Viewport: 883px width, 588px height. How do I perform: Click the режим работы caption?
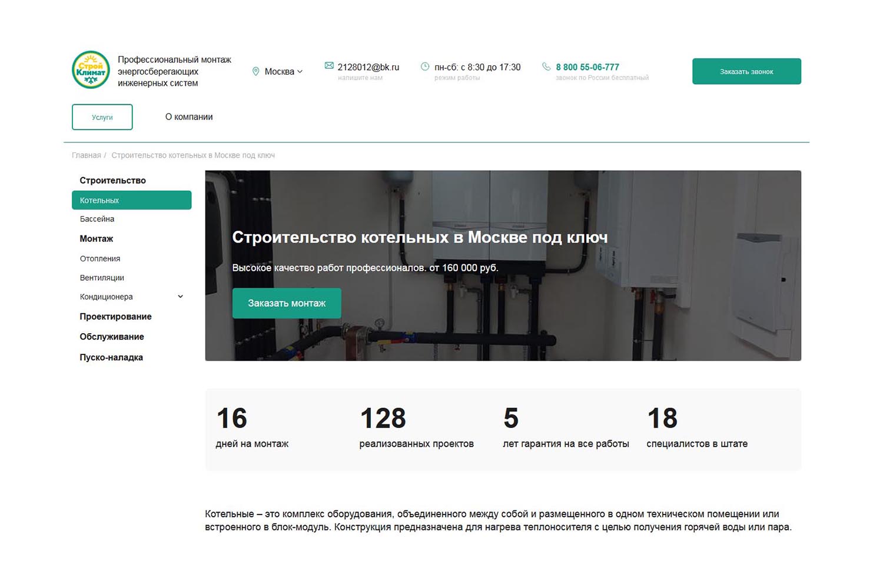457,78
